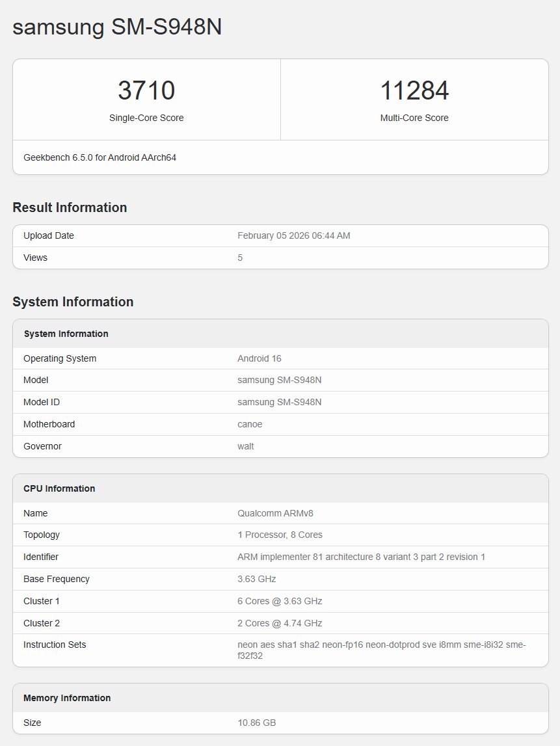Click the Model row showing samsung SM-S948N
560x746 pixels.
(x=281, y=380)
